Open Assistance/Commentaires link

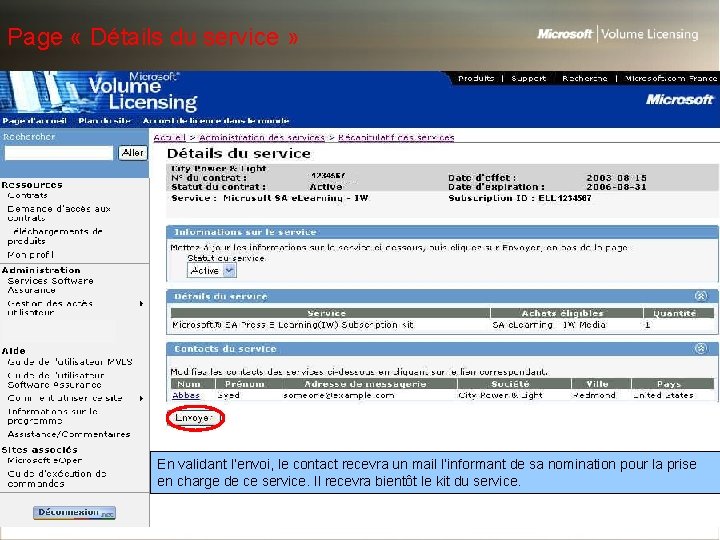(x=69, y=434)
